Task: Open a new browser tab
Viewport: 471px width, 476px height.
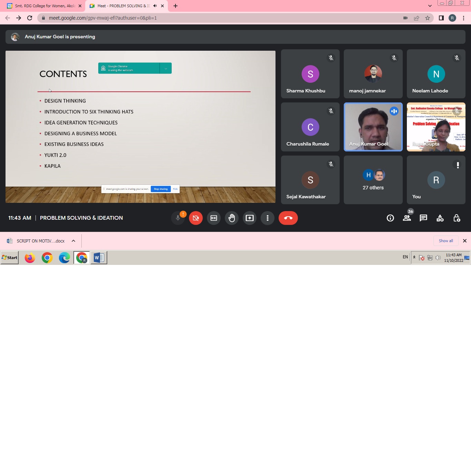Action: [x=176, y=6]
